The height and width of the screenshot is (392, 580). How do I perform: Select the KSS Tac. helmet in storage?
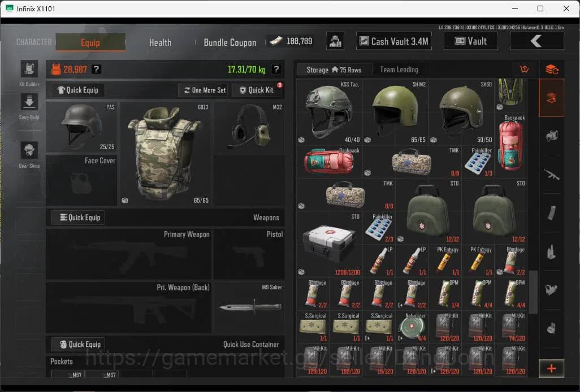[329, 112]
